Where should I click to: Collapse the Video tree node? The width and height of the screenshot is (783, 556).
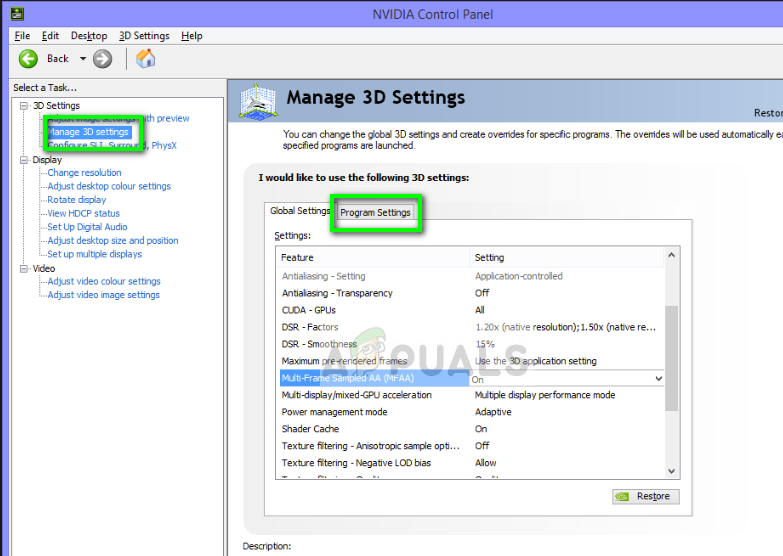pyautogui.click(x=23, y=269)
